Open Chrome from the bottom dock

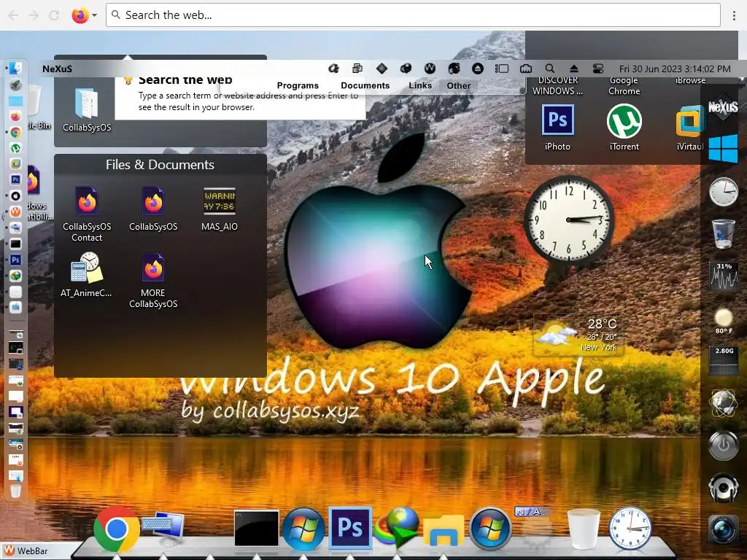coord(117,529)
